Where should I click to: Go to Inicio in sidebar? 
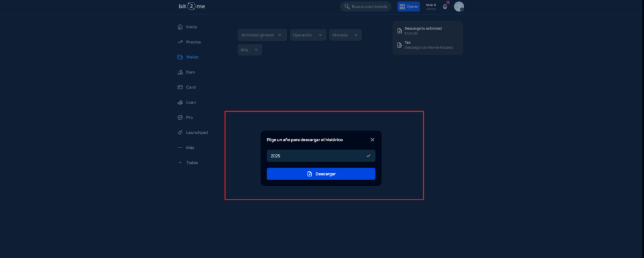coord(191,27)
